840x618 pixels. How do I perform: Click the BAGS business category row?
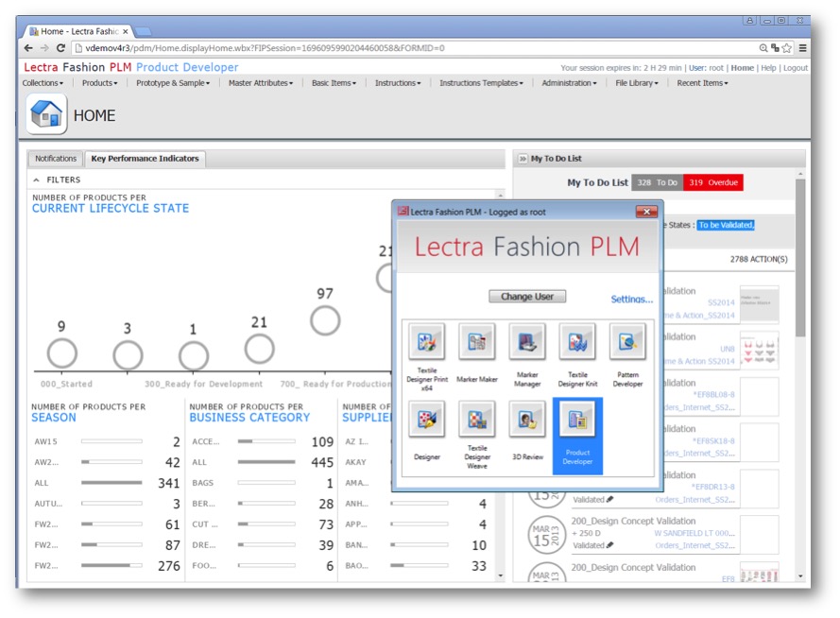coord(263,483)
